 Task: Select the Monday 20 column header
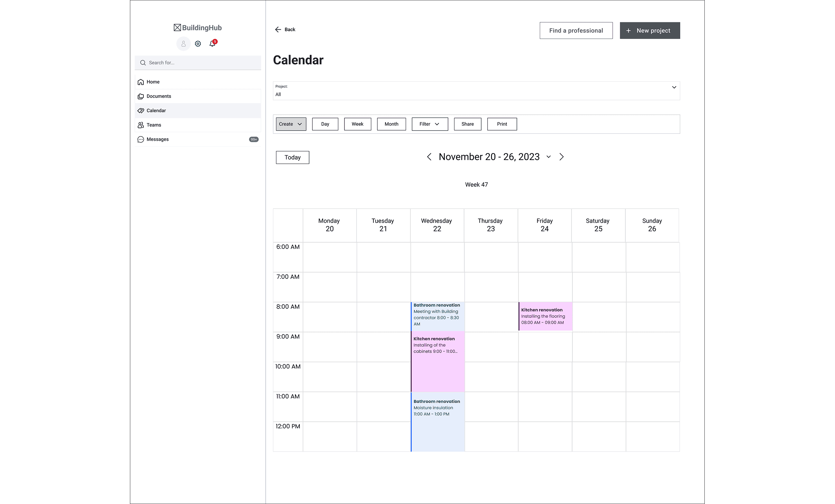[x=329, y=225]
